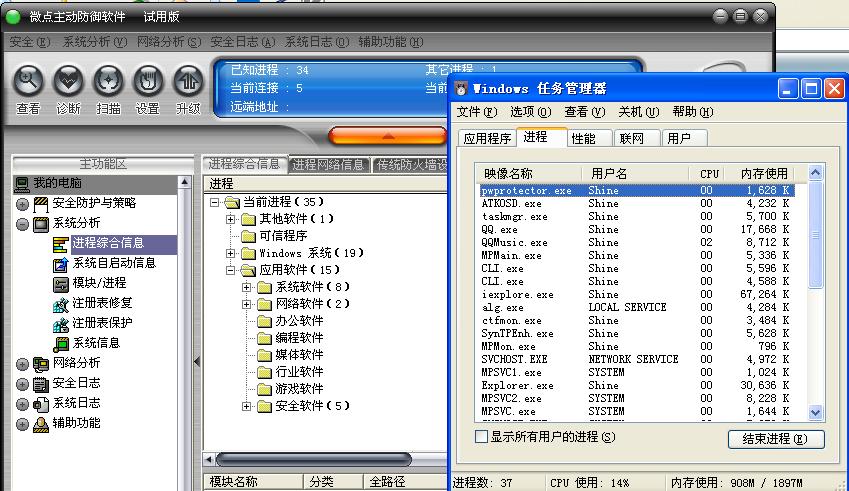Viewport: 849px width, 491px height.
Task: Click the 升级 upgrade arrow icon
Action: tap(188, 81)
